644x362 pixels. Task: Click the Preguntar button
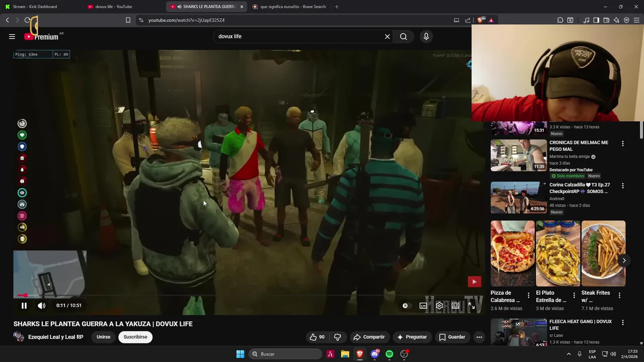pyautogui.click(x=412, y=337)
